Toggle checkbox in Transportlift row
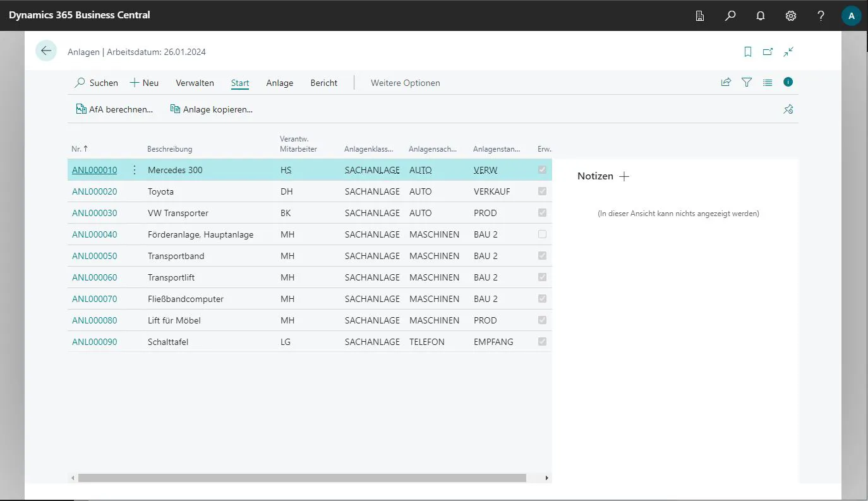 coord(542,277)
